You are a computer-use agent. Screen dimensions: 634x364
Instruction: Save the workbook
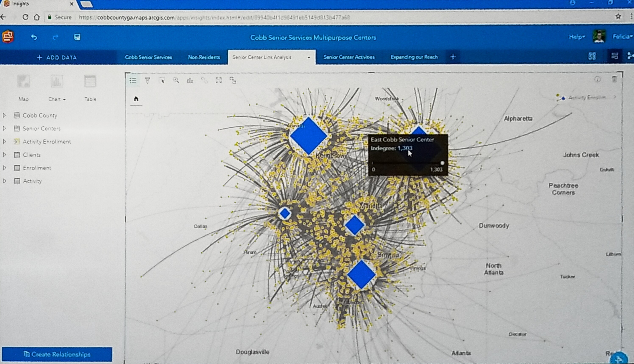click(77, 37)
